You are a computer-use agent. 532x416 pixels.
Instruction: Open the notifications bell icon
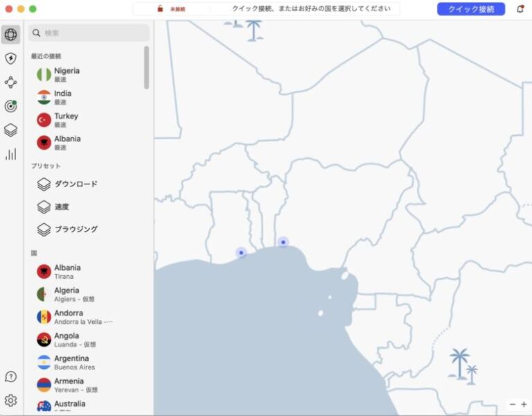pyautogui.click(x=520, y=9)
